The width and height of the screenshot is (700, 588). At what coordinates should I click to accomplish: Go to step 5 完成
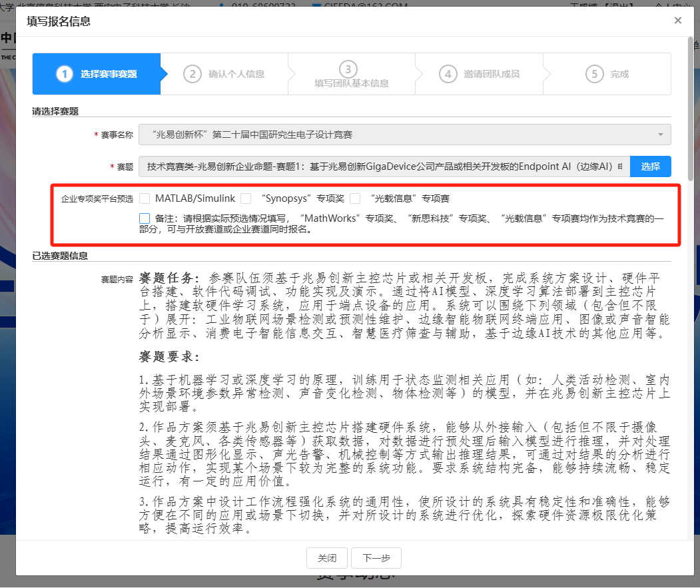click(x=607, y=74)
